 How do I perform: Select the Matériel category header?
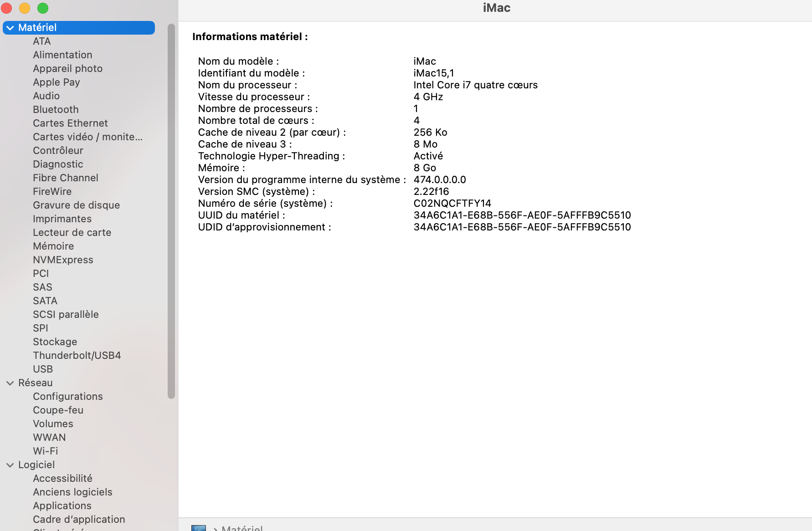79,28
